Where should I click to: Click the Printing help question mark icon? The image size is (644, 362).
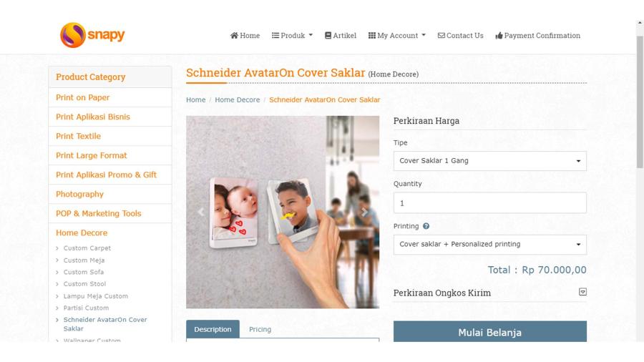[426, 226]
